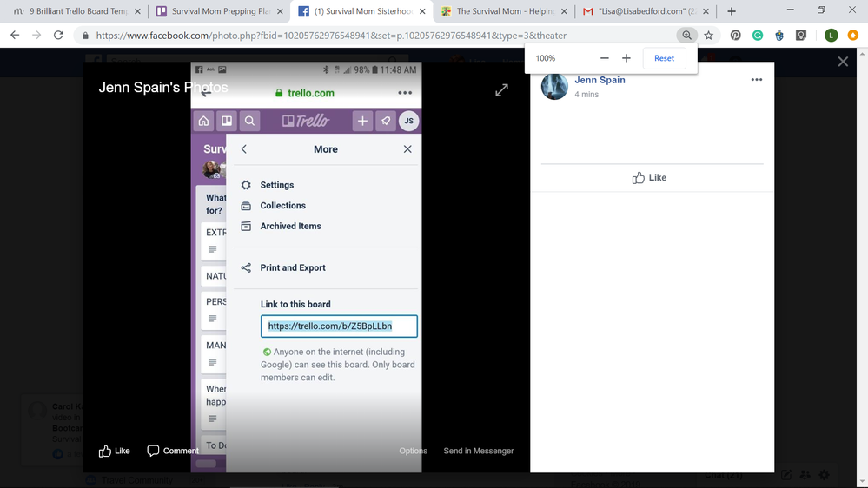Click the back chevron in More menu

coord(244,149)
